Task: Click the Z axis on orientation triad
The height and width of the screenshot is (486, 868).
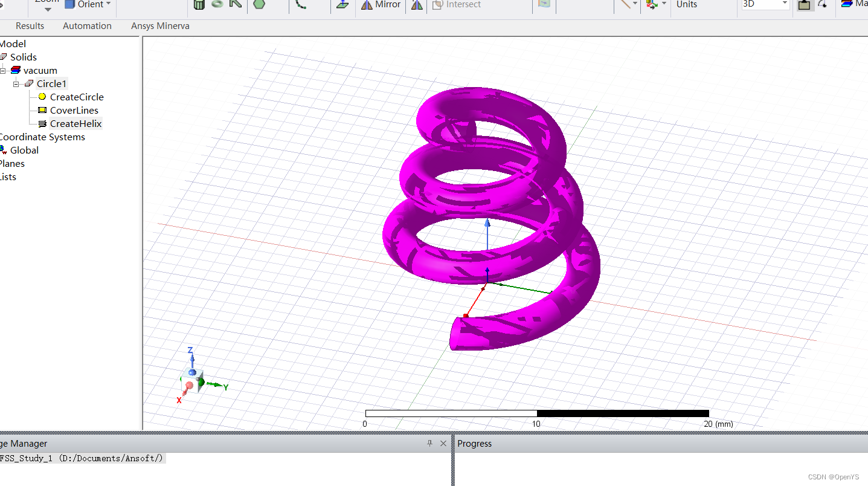Action: (x=190, y=351)
